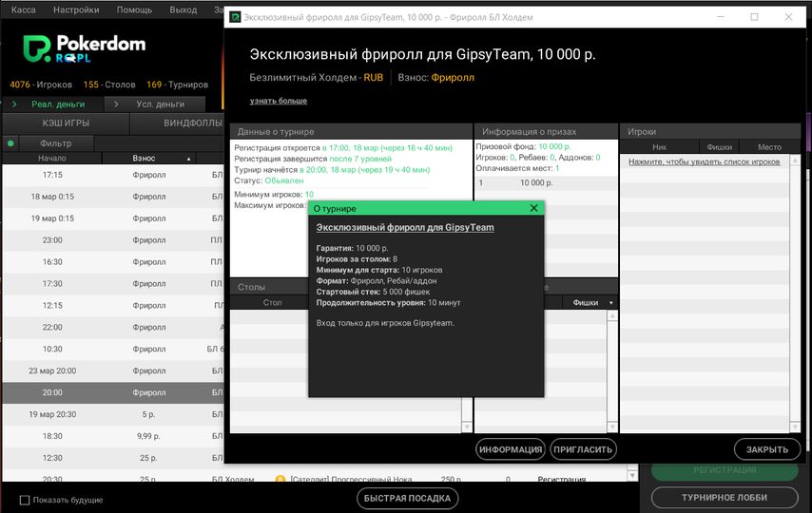Click the Pokerdom logo in main lobby
The width and height of the screenshot is (812, 513).
[x=85, y=48]
